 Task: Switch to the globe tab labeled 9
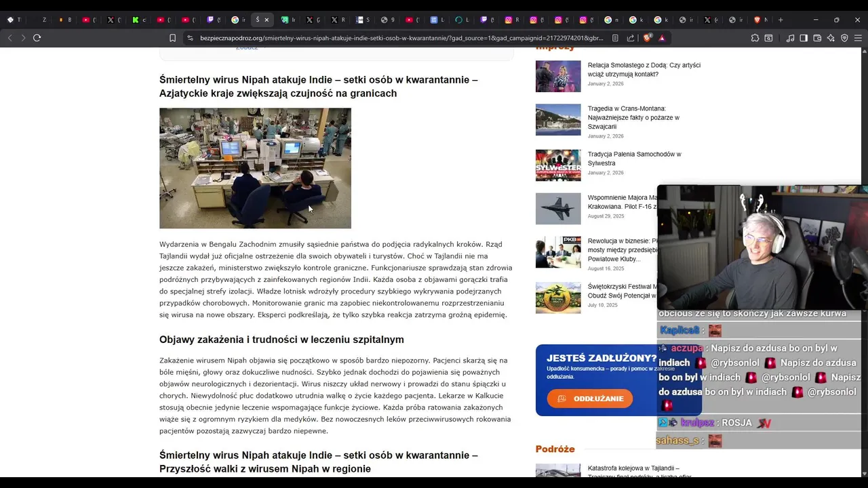pyautogui.click(x=388, y=20)
